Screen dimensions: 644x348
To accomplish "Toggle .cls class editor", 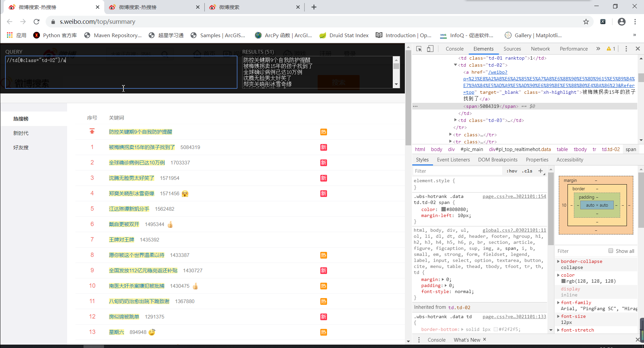I will click(527, 171).
